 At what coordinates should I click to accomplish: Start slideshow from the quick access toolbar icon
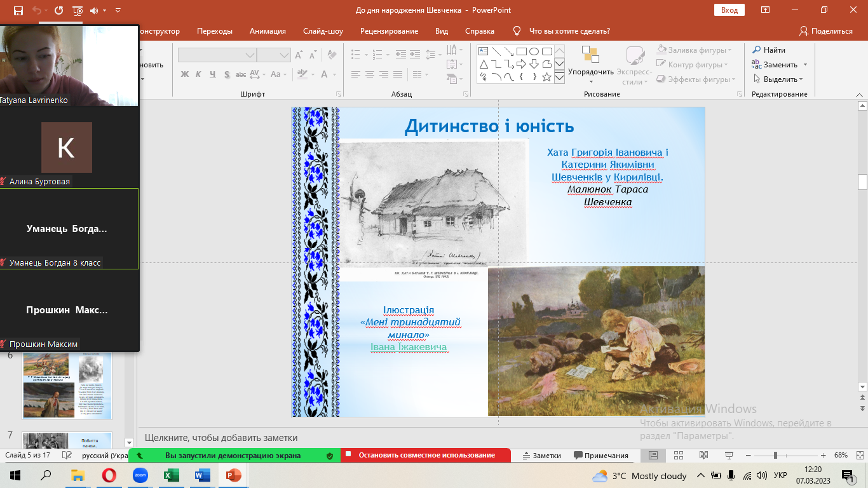[x=78, y=10]
